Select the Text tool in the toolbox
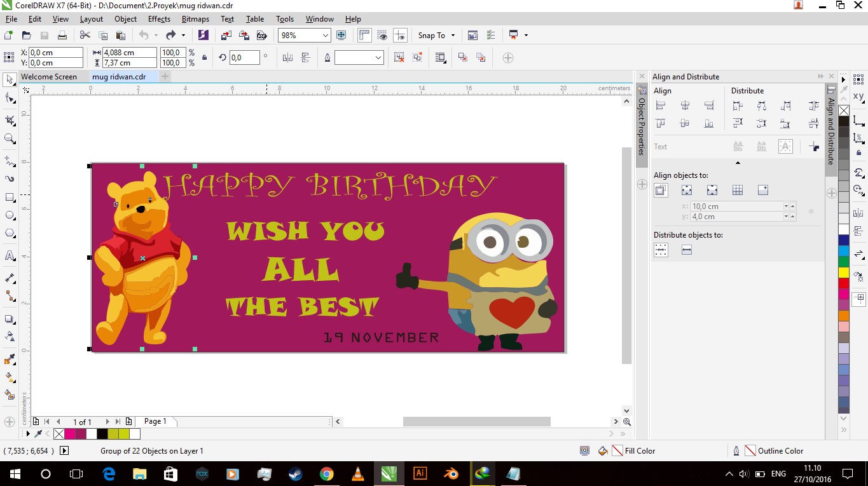Screen dimensions: 868x486 pyautogui.click(x=10, y=256)
